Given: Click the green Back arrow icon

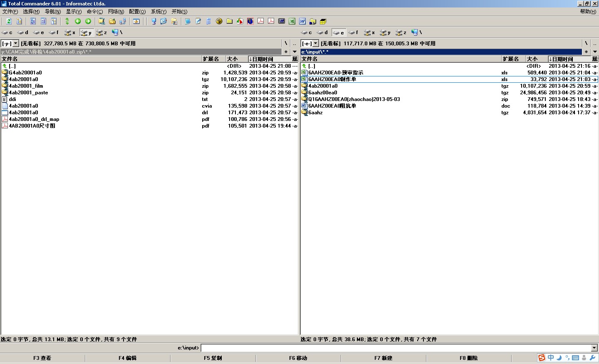Looking at the screenshot, I should coord(78,21).
